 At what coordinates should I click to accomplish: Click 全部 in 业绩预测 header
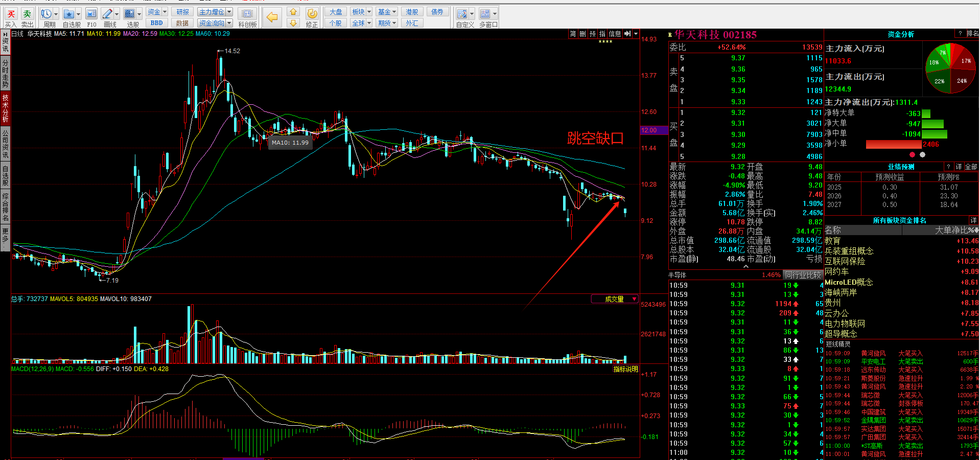click(971, 167)
